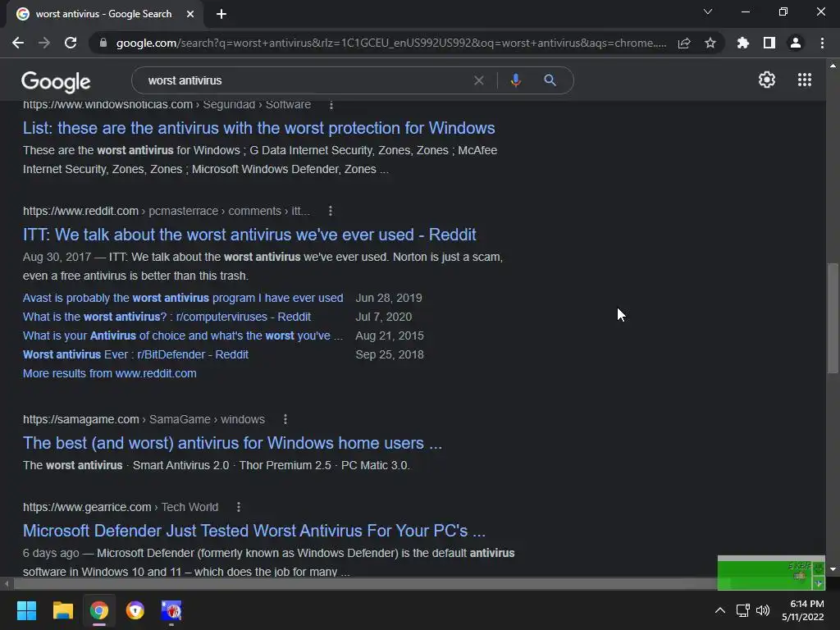Viewport: 840px width, 630px height.
Task: Go back to the previous page
Action: 18,43
